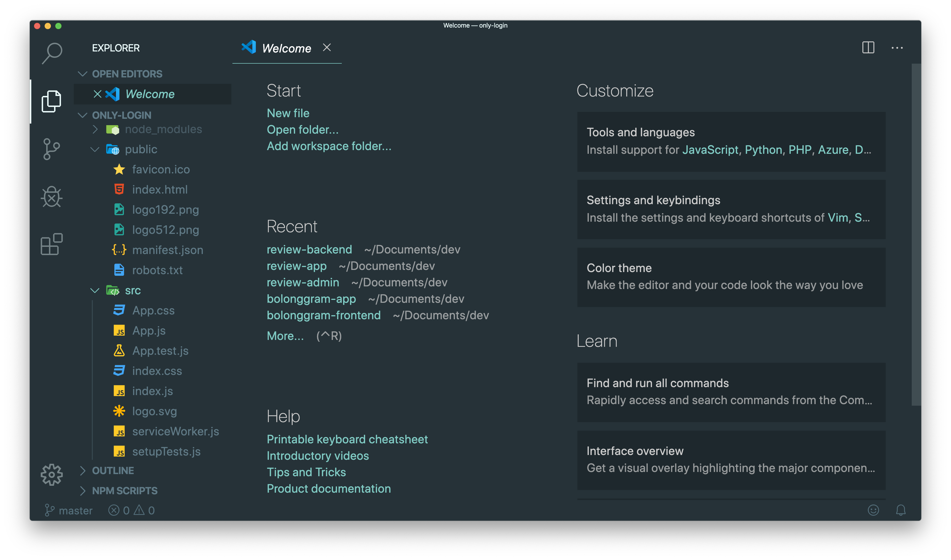Open the editor More Actions ellipsis
The height and width of the screenshot is (560, 951).
click(x=897, y=48)
